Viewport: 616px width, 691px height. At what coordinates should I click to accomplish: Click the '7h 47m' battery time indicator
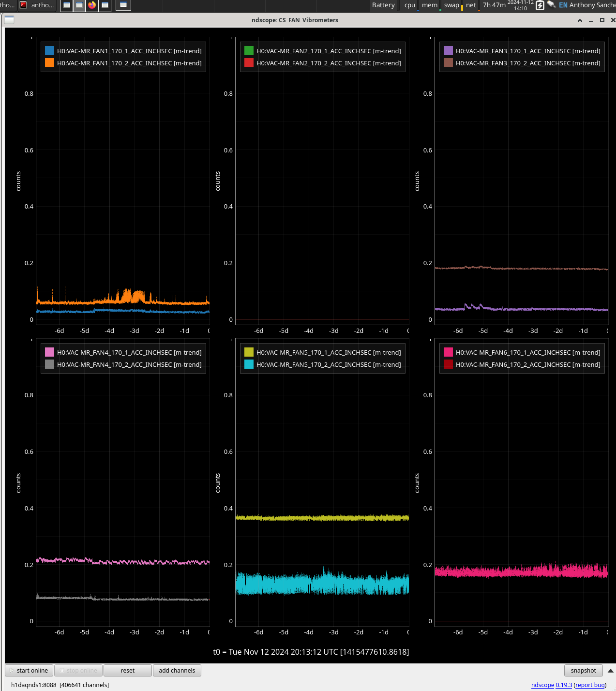point(494,5)
